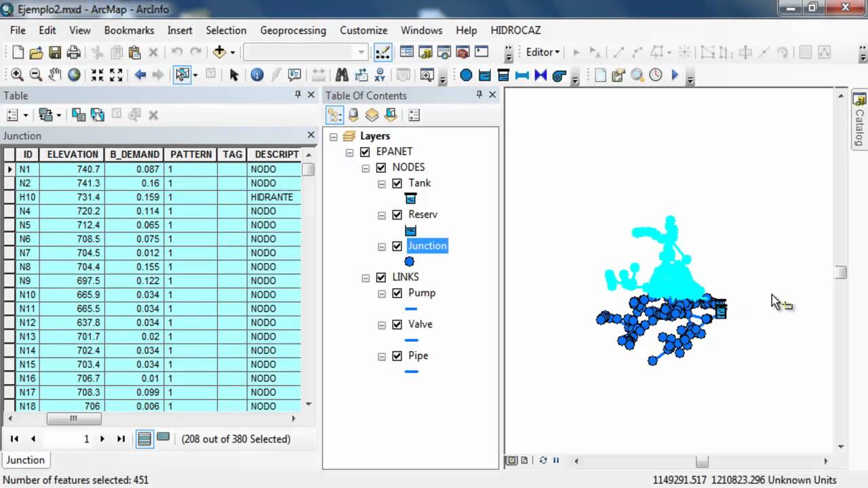
Task: Uncheck the Reserv layer visibility
Action: click(397, 215)
